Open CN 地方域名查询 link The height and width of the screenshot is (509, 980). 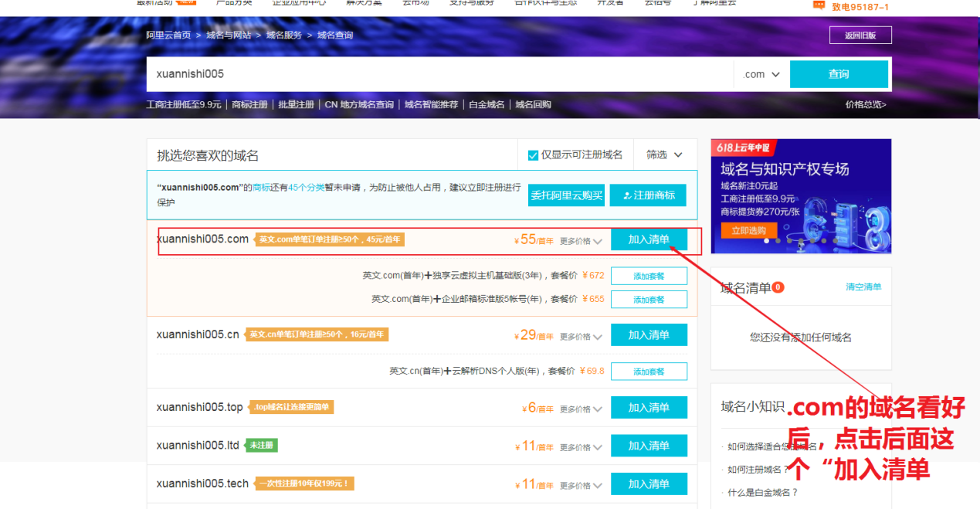(359, 104)
